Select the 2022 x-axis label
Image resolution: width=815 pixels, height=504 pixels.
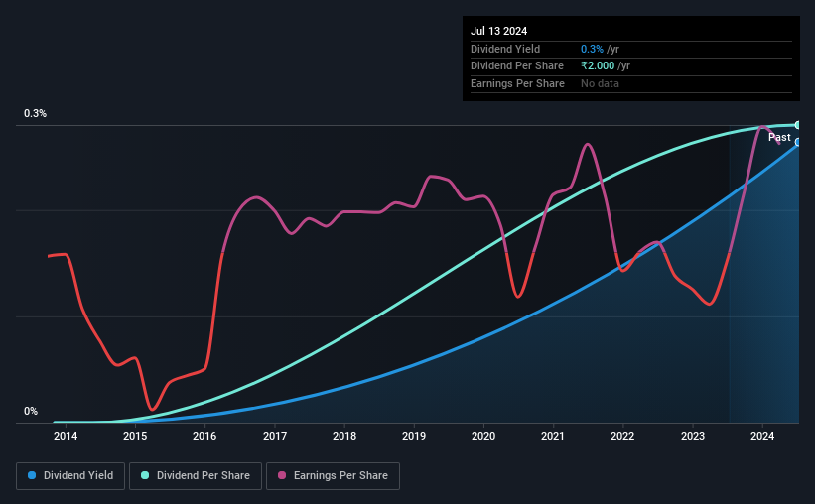[x=622, y=436]
